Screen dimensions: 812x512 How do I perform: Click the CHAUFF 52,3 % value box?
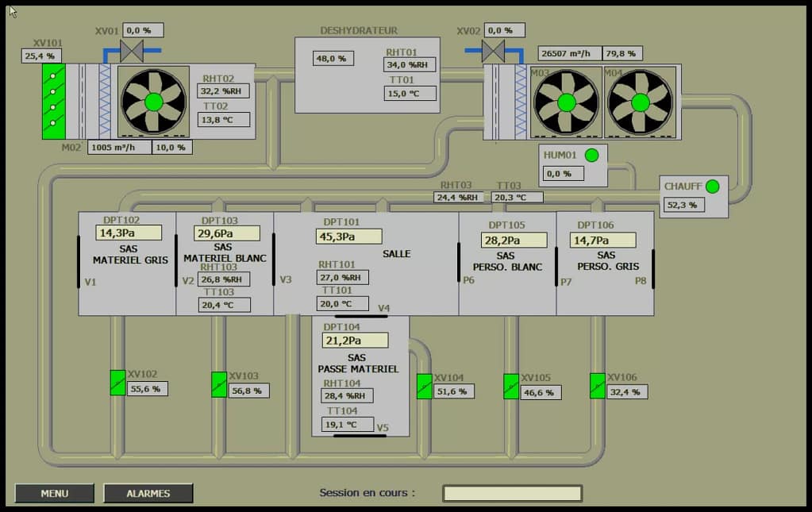[684, 205]
